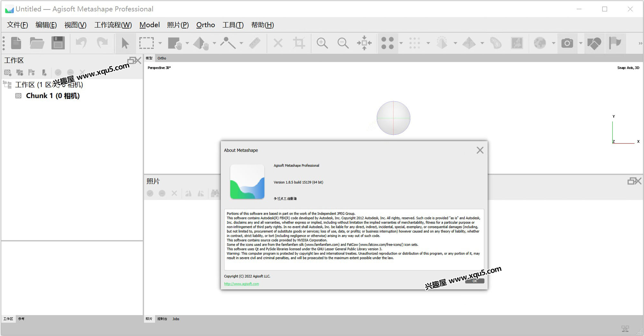Switch to the 控制台 tab
This screenshot has width=644, height=336.
[162, 319]
